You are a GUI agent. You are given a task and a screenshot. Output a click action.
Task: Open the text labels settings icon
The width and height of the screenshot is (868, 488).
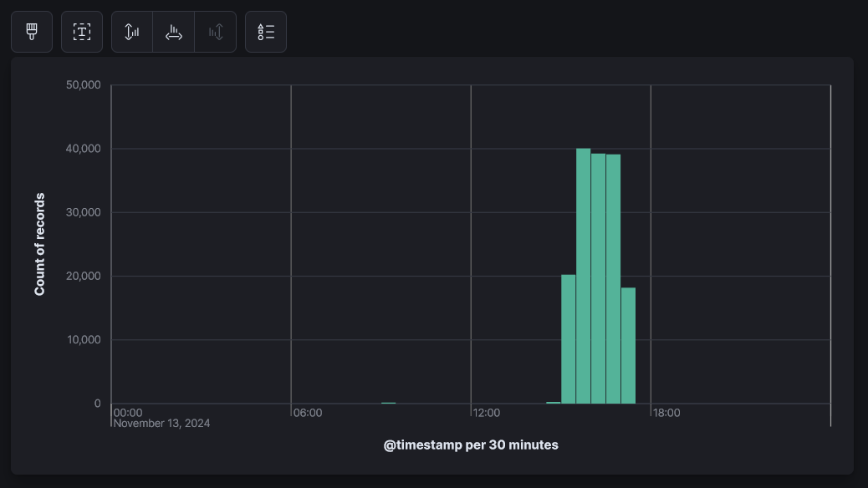click(82, 32)
